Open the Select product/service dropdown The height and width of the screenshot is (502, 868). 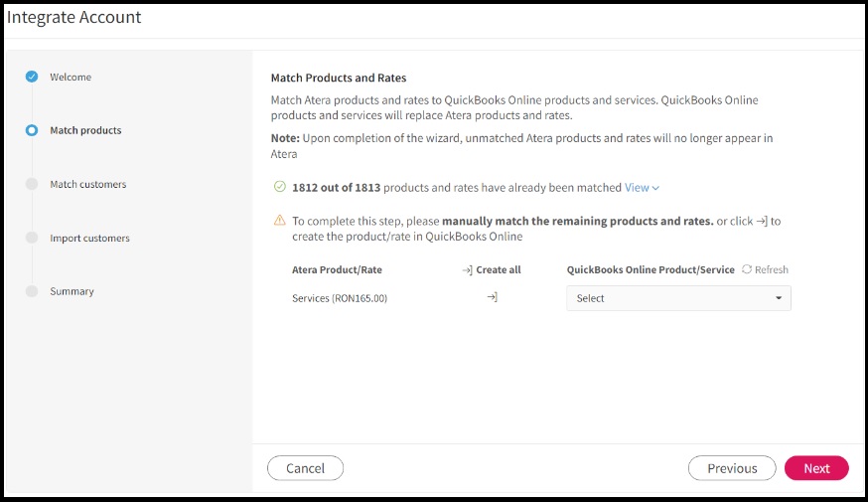[x=678, y=298]
